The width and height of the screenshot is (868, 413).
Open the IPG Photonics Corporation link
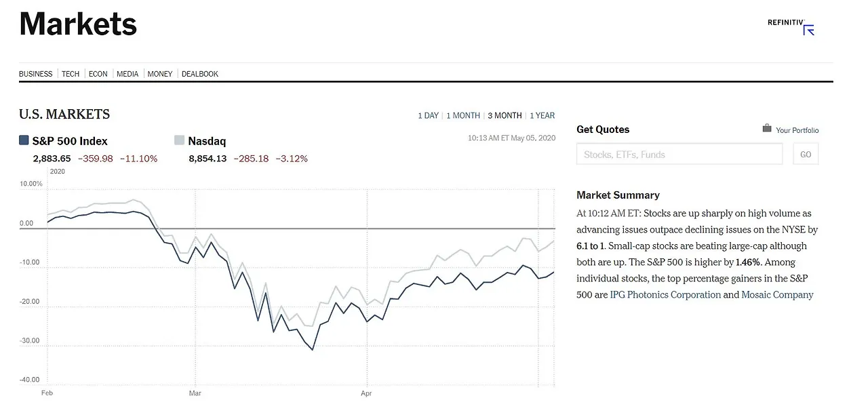pos(665,294)
